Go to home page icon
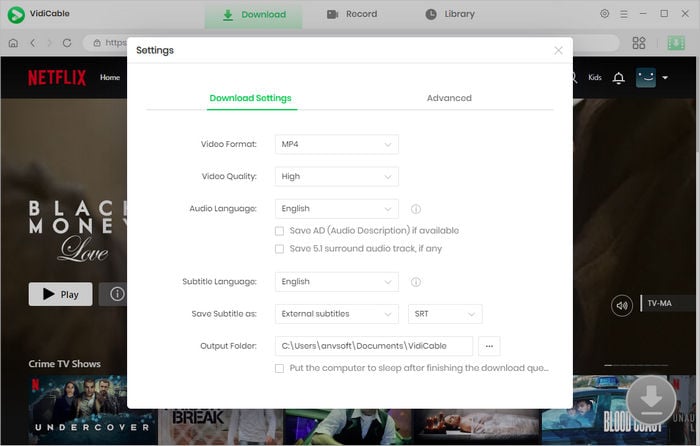This screenshot has width=700, height=446. (13, 43)
